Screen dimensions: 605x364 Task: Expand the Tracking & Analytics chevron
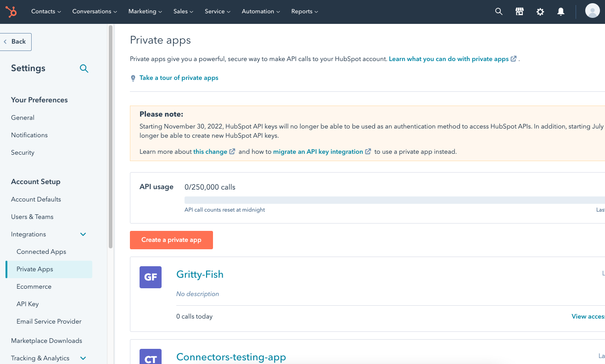(83, 358)
